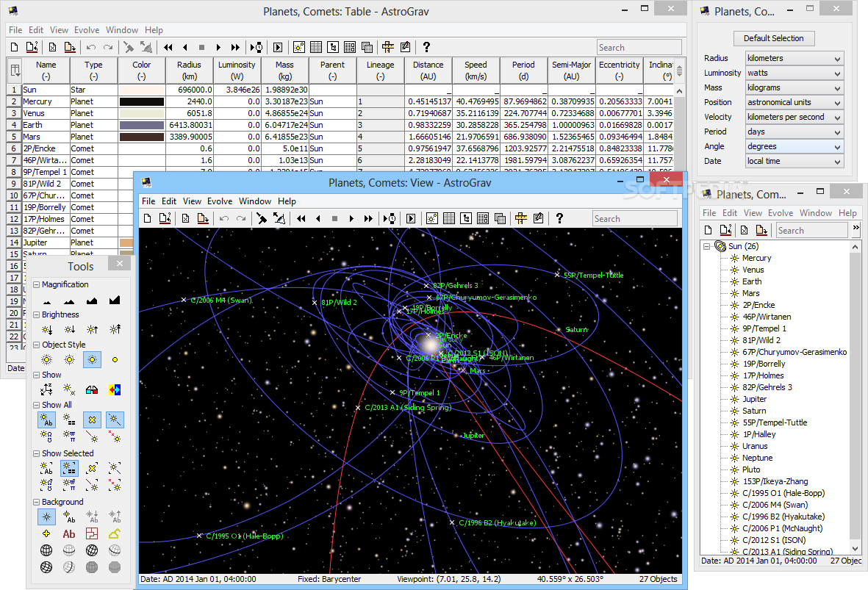
Task: Collapse the Magnification section in Tools
Action: 37,284
